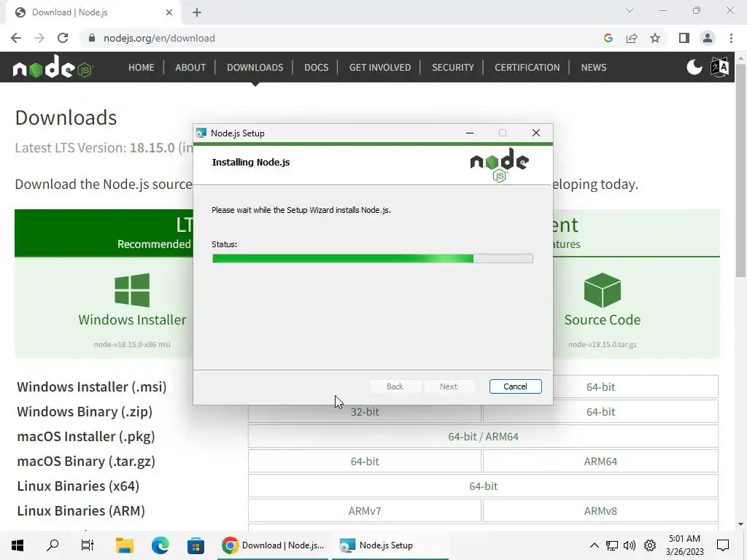
Task: Bookmark this page with the star icon
Action: [655, 38]
